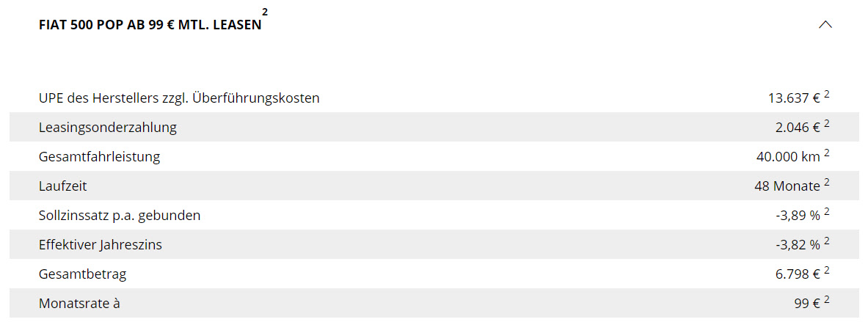Open footnote 2 beside the leasing heading
Image resolution: width=868 pixels, height=322 pixels.
[x=265, y=11]
